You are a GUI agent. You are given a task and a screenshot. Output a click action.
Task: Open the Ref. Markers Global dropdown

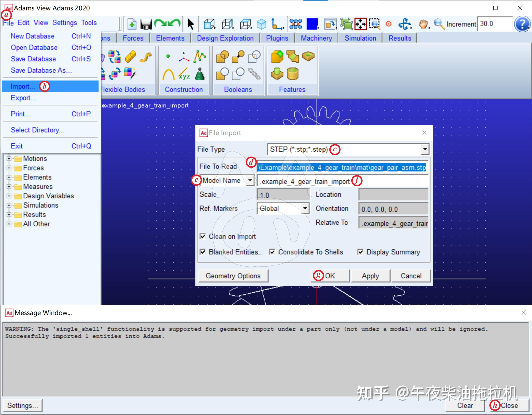(305, 208)
